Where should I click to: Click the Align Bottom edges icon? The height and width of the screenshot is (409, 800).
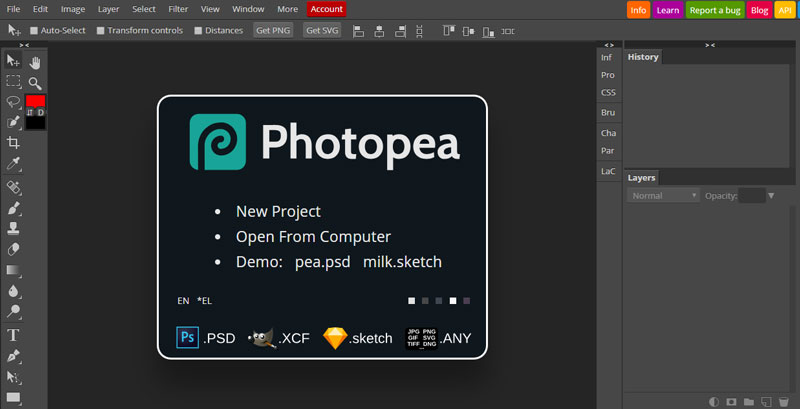coord(488,31)
